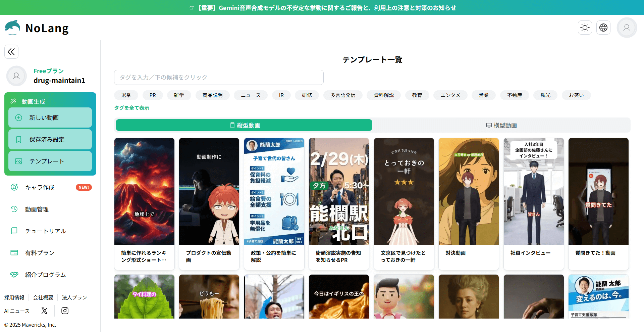Viewport: 644px width, 332px height.
Task: Toggle light/dark theme sun icon
Action: (x=585, y=28)
